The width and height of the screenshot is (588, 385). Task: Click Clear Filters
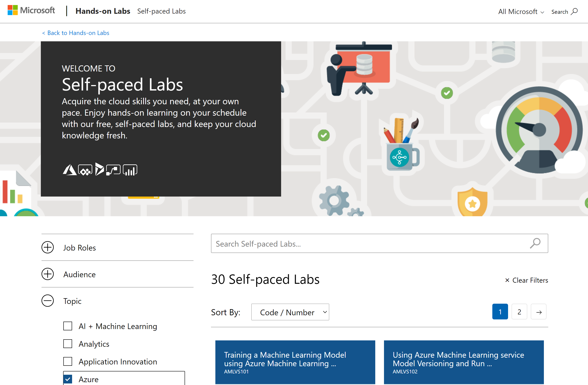pyautogui.click(x=526, y=280)
